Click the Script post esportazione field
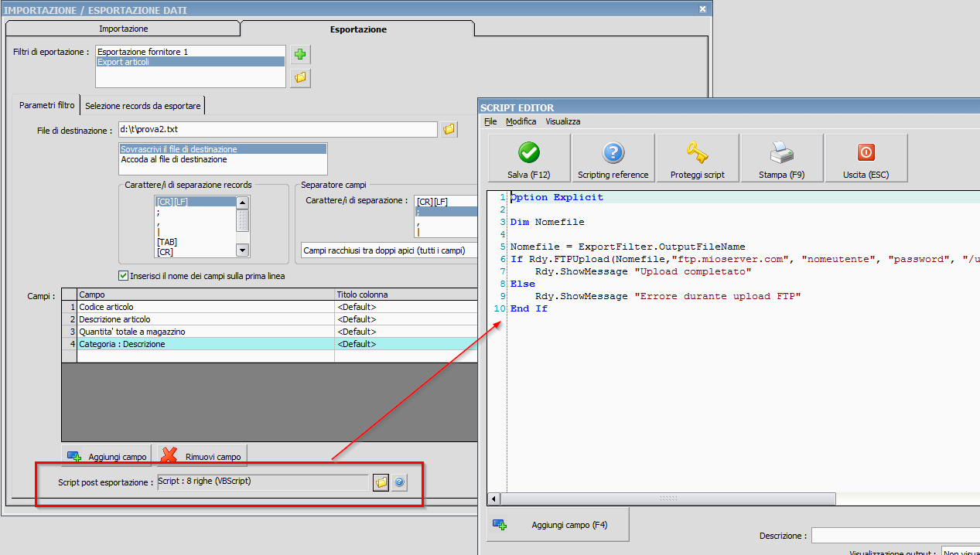 (x=262, y=482)
